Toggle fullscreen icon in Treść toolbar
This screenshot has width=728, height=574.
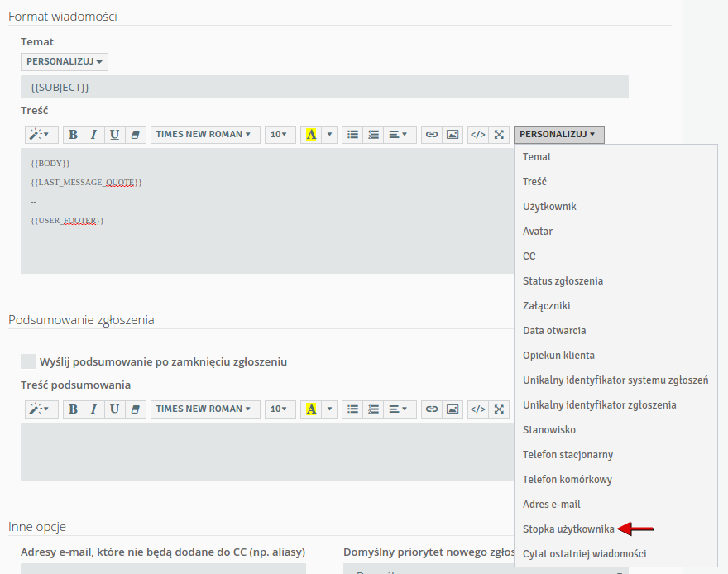coord(499,135)
